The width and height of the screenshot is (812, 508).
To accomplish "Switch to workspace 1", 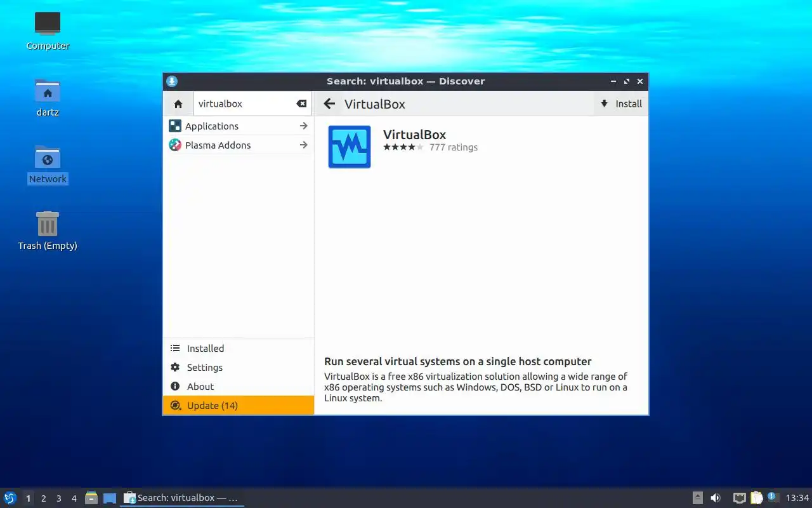I will coord(28,498).
